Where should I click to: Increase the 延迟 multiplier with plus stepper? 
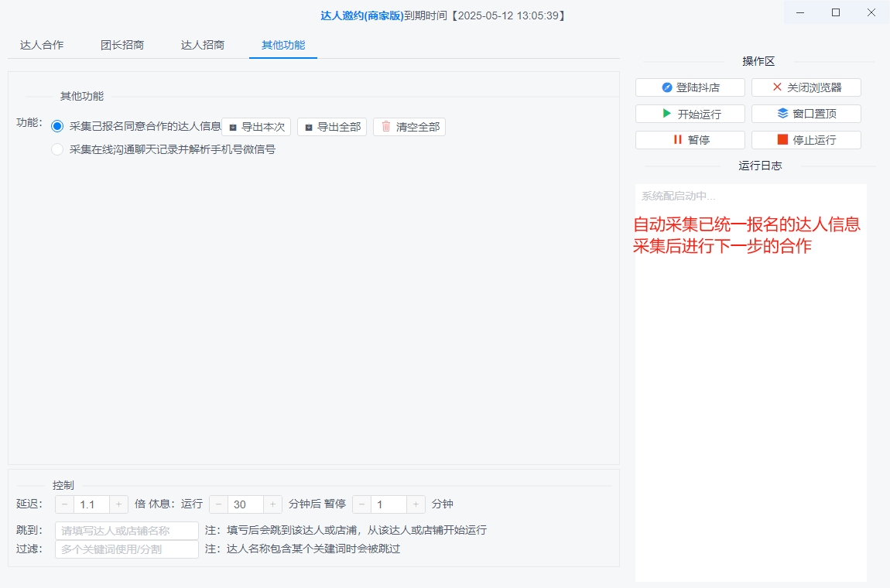click(x=118, y=504)
